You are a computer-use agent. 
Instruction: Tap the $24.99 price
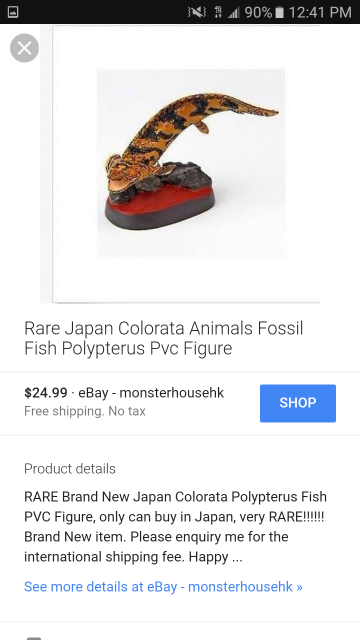pyautogui.click(x=46, y=393)
